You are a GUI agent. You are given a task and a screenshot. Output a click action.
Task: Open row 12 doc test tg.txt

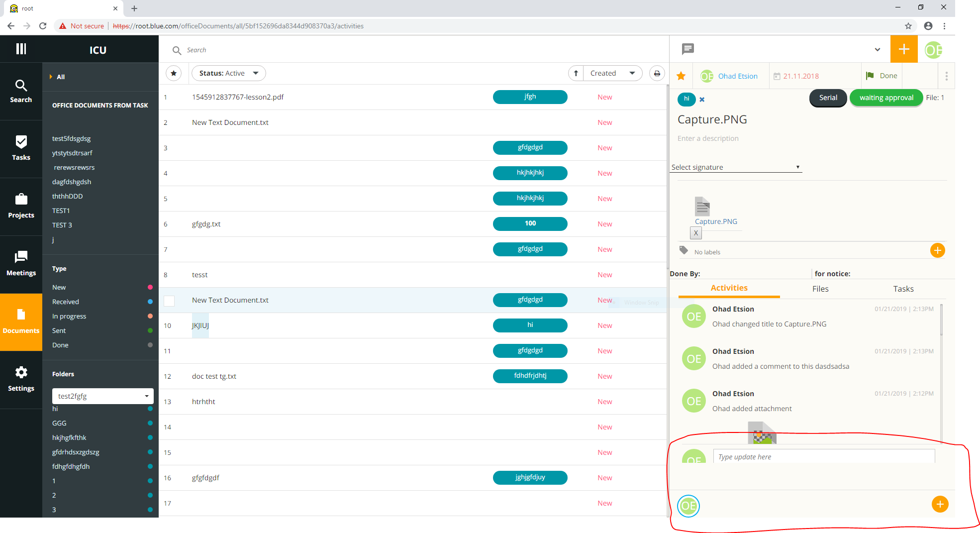pos(214,376)
